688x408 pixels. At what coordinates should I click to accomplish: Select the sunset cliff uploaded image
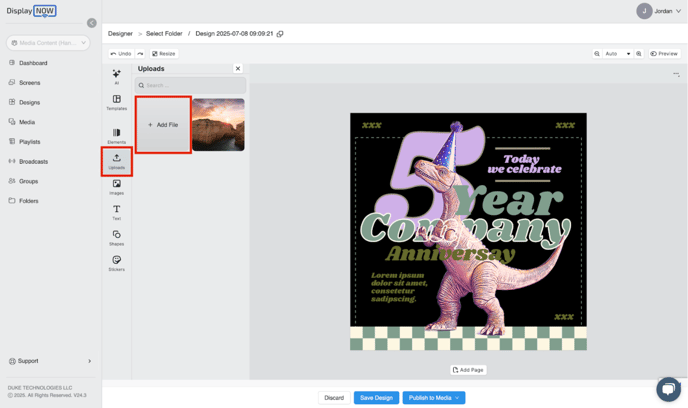click(219, 125)
